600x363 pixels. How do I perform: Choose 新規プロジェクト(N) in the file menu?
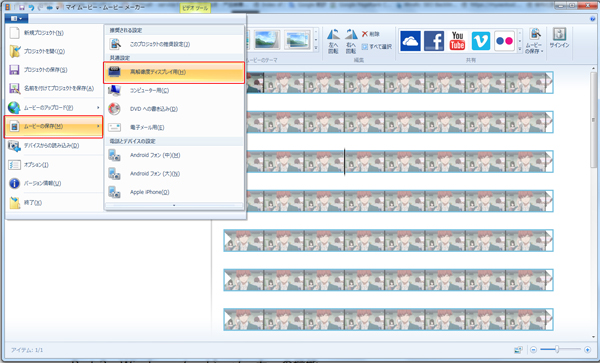(54, 33)
